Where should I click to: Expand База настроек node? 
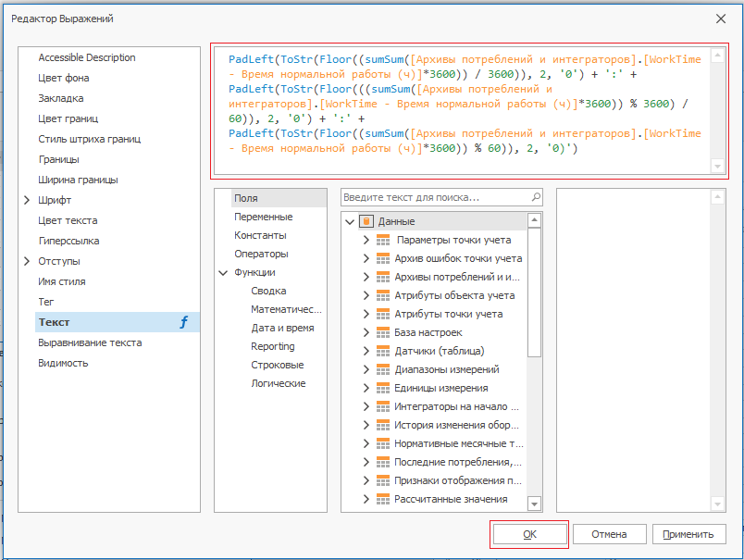[366, 332]
